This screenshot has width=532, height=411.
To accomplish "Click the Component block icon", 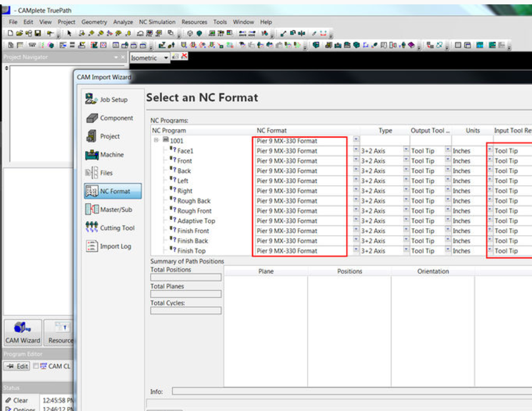I will coord(92,117).
